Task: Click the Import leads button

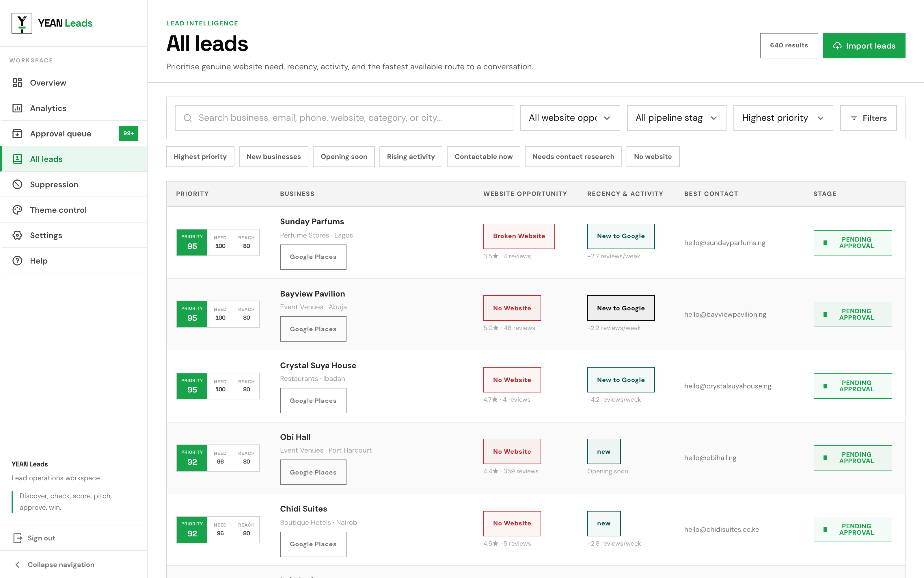Action: pos(864,45)
